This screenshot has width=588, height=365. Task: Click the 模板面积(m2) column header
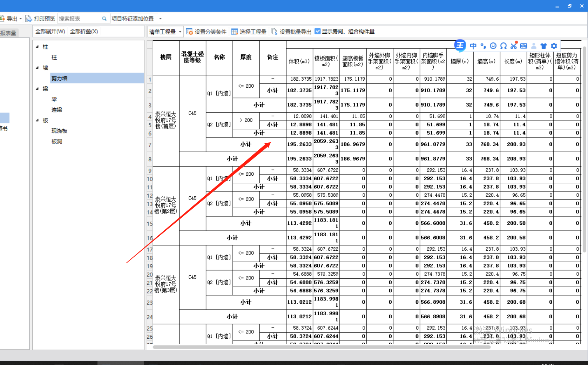pyautogui.click(x=326, y=61)
